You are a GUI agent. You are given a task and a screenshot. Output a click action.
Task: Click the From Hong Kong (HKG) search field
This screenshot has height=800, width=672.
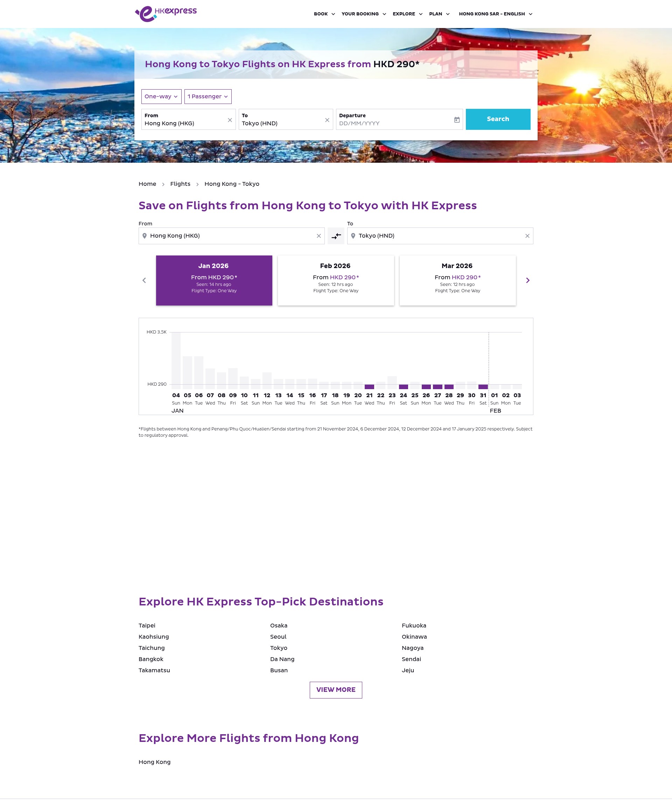click(x=188, y=119)
